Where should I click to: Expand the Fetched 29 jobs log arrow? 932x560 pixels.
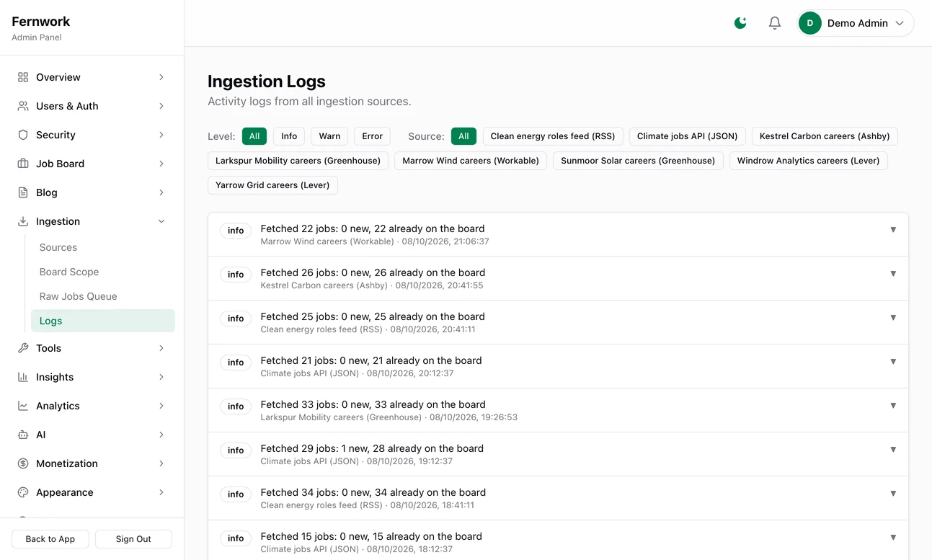pyautogui.click(x=893, y=450)
